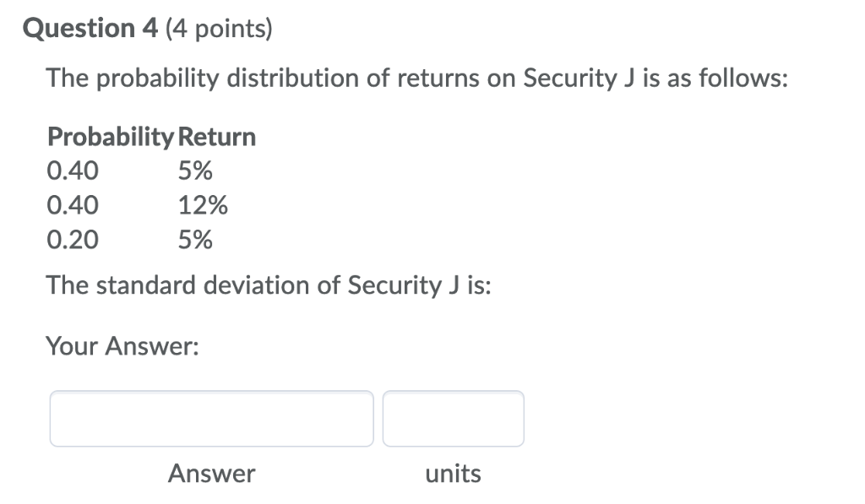Select the Probability column header
Viewport: 865px width, 504px height.
coord(111,137)
